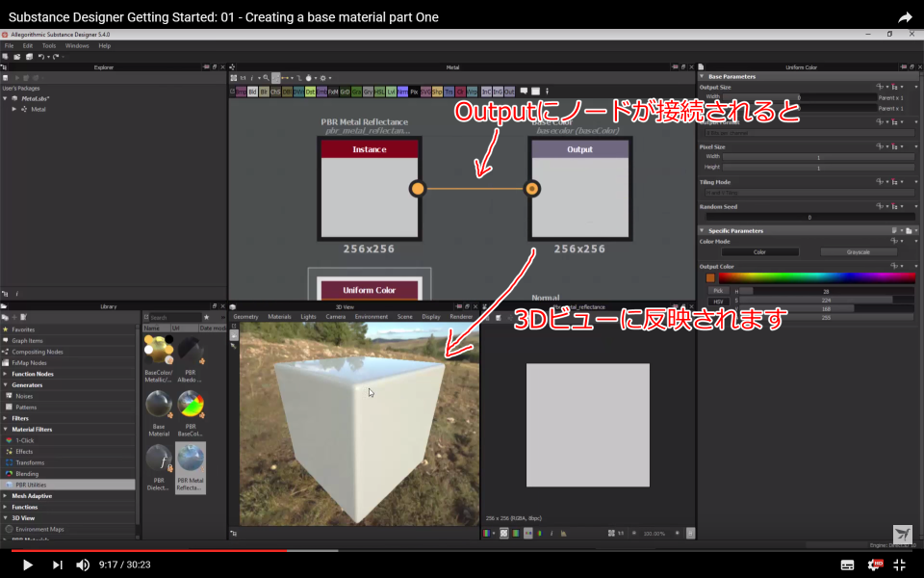Exit fullscreen on the video player
The image size is (924, 578).
[899, 565]
